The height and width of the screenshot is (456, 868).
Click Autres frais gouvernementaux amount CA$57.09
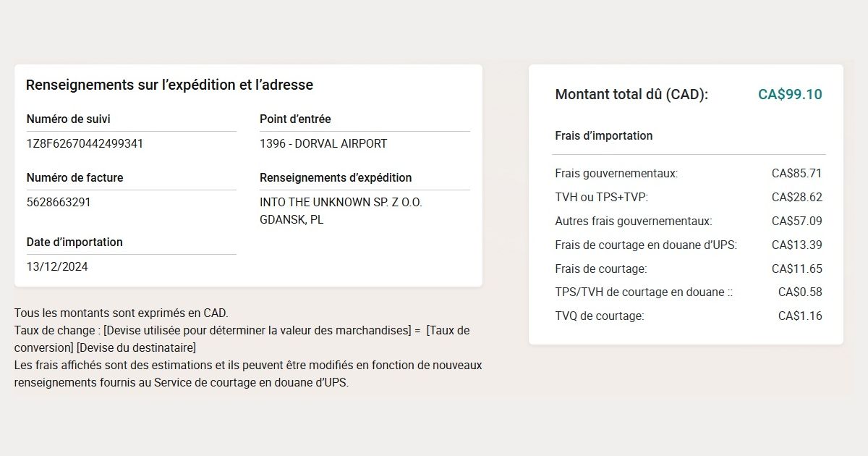(796, 221)
